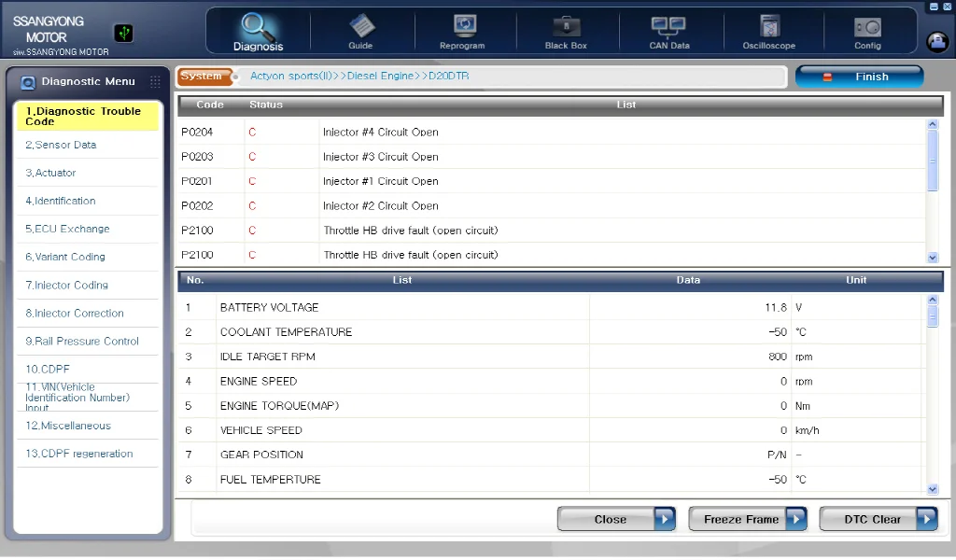Click the Actyon sports(II) breadcrumb path
Image resolution: width=956 pixels, height=560 pixels.
coord(359,77)
